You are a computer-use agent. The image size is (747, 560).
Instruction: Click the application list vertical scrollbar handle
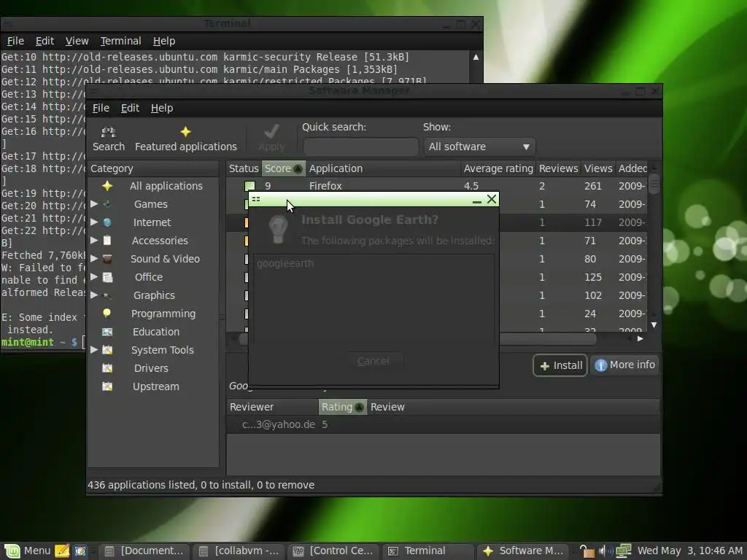(654, 184)
